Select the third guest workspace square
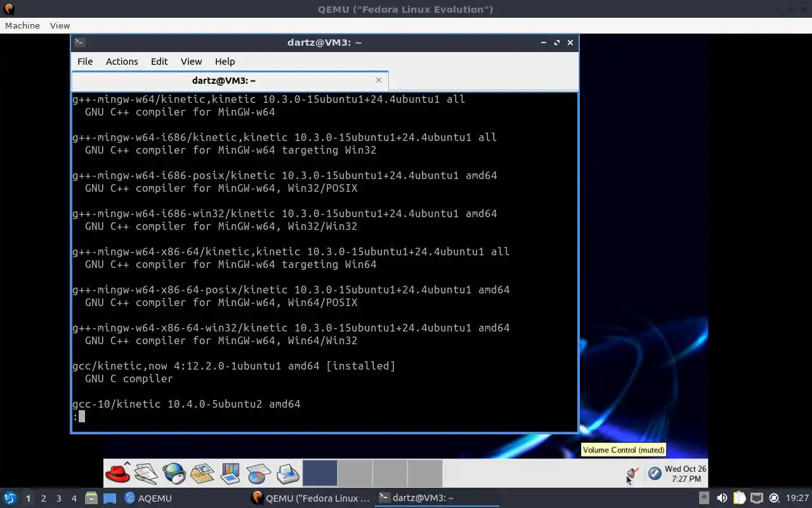Screen dimensions: 812x508 [390, 473]
